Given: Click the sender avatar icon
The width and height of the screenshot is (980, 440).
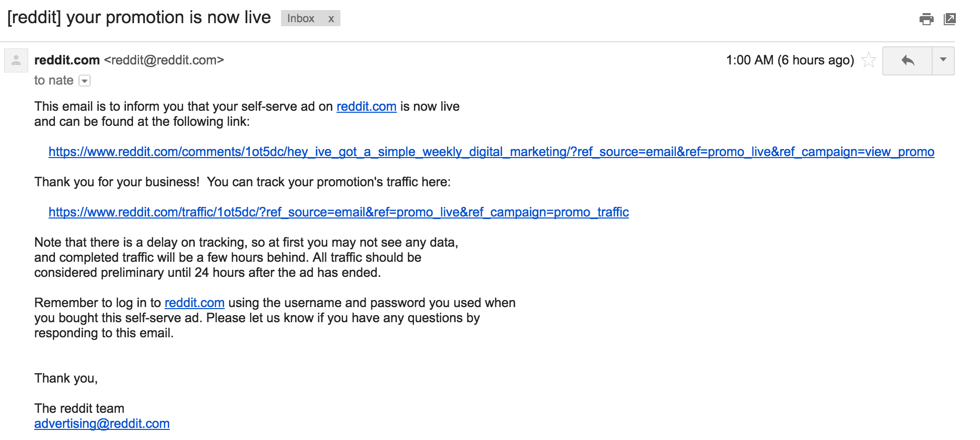Looking at the screenshot, I should point(16,60).
